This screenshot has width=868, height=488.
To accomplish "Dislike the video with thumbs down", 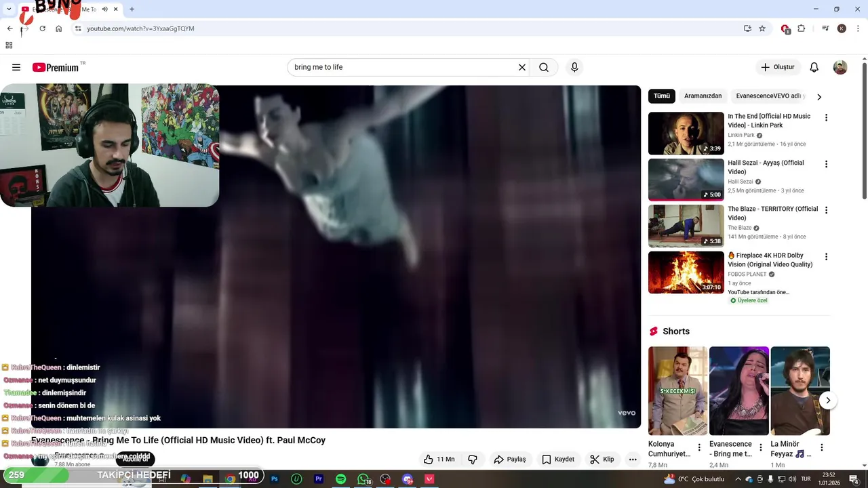I will (473, 459).
